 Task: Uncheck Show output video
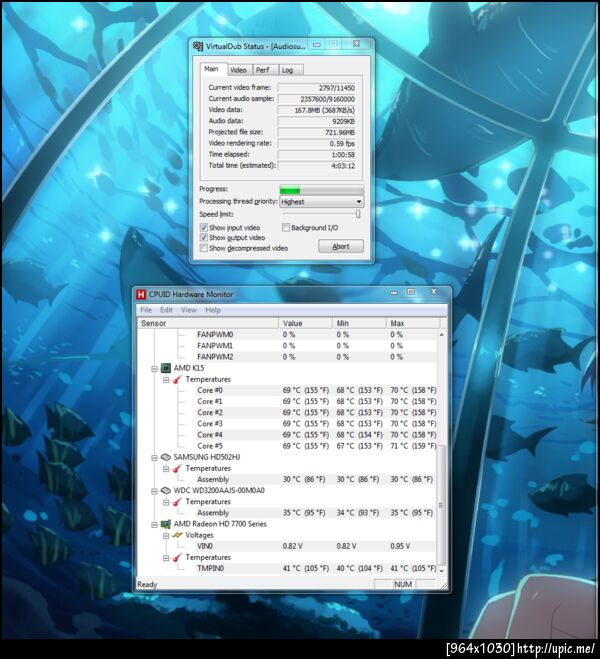tap(204, 237)
